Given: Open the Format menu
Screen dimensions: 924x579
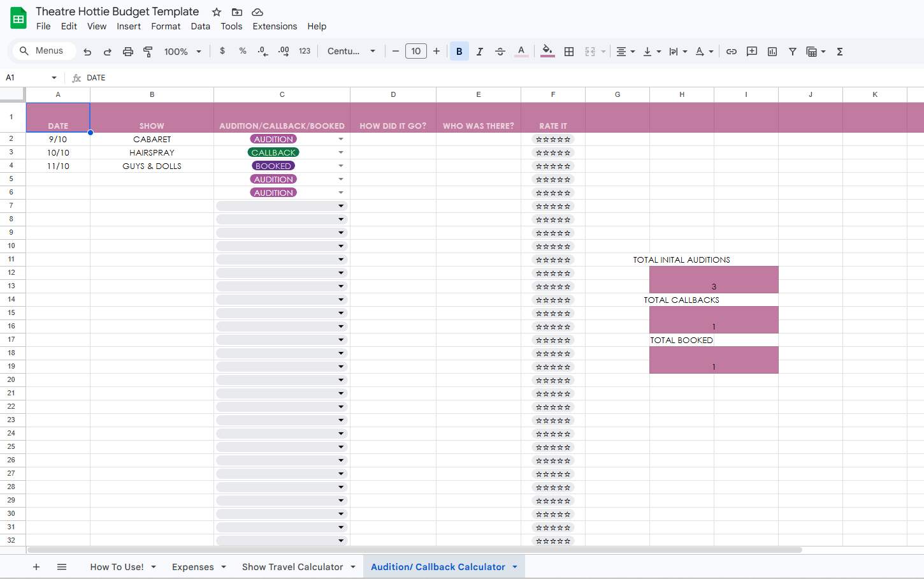Looking at the screenshot, I should [x=166, y=26].
